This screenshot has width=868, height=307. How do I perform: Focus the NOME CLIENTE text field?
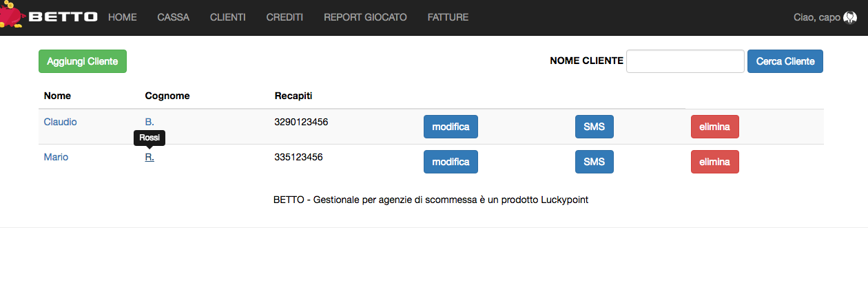click(x=685, y=61)
